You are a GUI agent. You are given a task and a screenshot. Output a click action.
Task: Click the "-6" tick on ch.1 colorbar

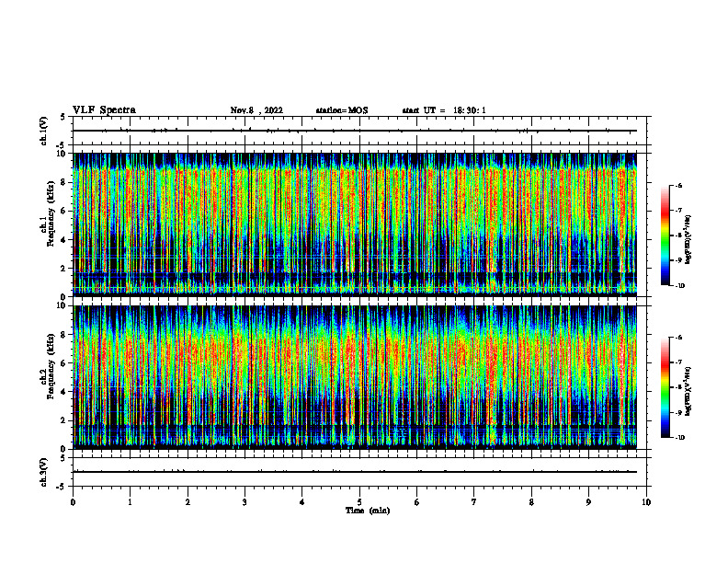point(677,185)
